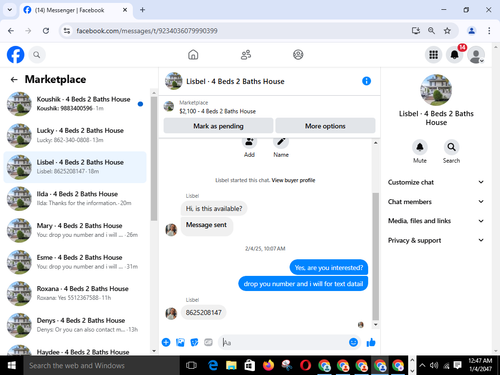Viewport: 500px width, 375px height.
Task: Open the Chrome tab search dropdown arrow
Action: [10, 10]
